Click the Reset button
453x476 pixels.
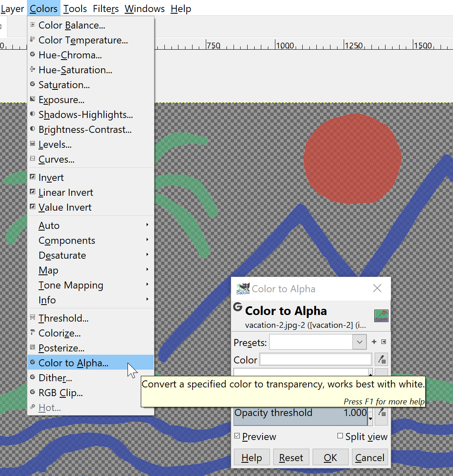pyautogui.click(x=291, y=457)
